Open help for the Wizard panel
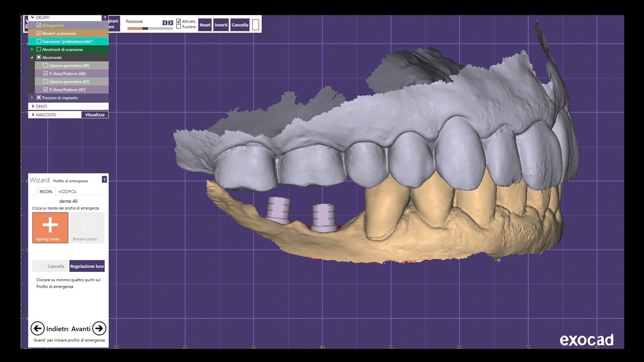644x362 pixels. (x=104, y=180)
